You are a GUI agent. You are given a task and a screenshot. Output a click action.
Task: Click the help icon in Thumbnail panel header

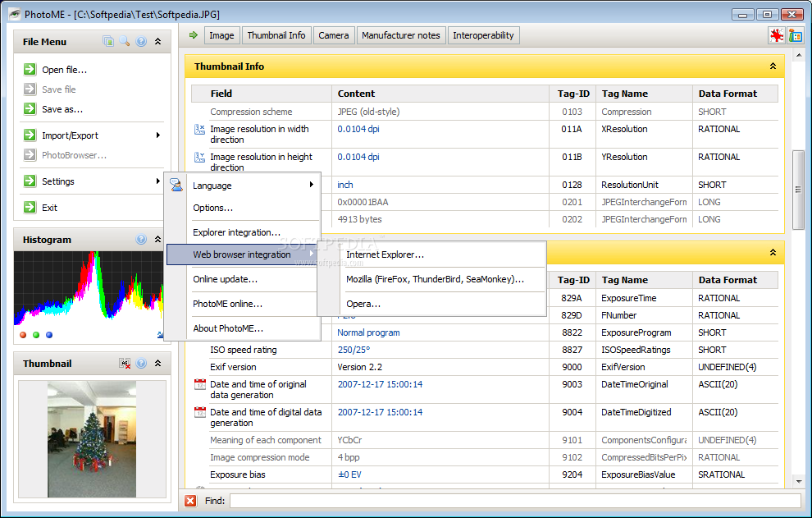[x=141, y=363]
